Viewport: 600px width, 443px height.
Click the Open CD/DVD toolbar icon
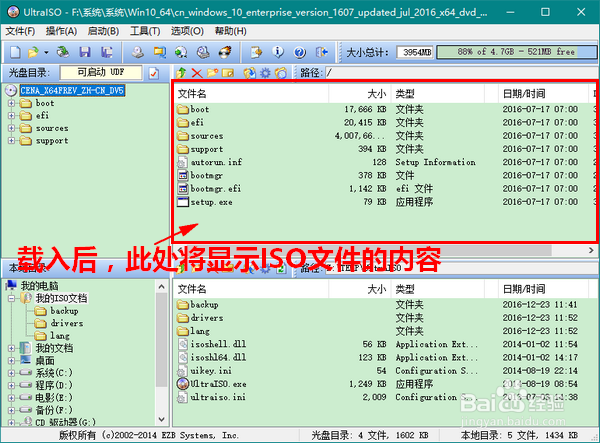click(63, 52)
